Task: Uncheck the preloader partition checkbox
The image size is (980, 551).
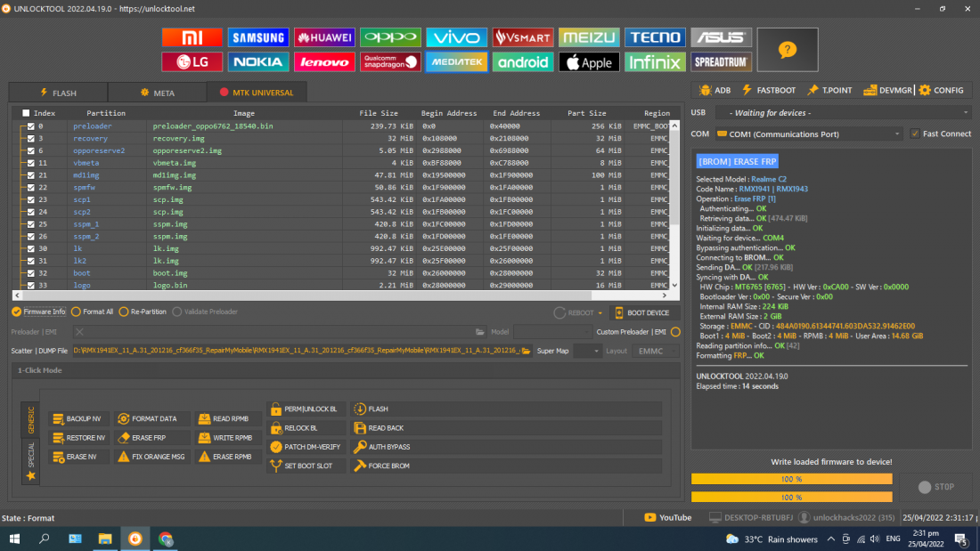Action: [30, 126]
